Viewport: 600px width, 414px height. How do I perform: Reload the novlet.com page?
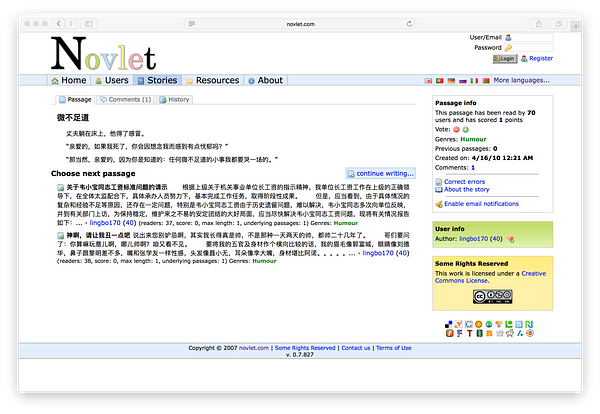(x=409, y=24)
